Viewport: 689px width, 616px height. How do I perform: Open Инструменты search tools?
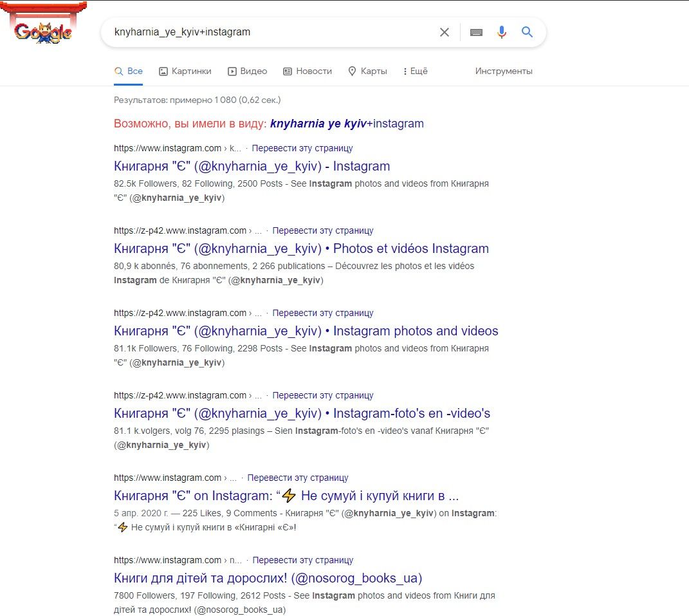coord(504,71)
